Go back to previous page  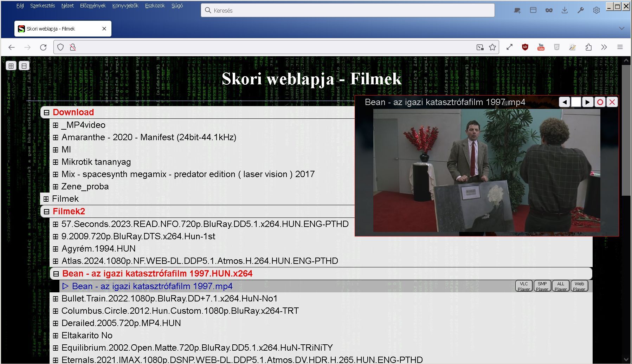point(12,47)
